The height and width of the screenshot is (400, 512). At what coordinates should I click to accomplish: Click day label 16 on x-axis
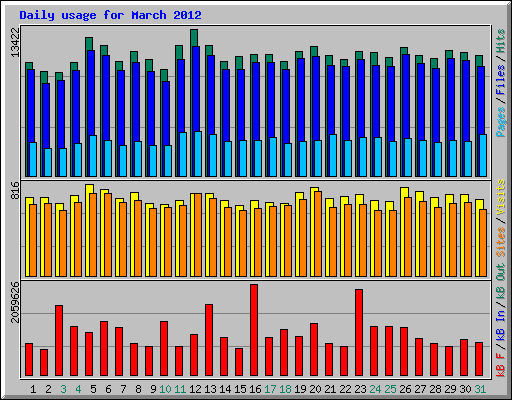[x=255, y=389]
